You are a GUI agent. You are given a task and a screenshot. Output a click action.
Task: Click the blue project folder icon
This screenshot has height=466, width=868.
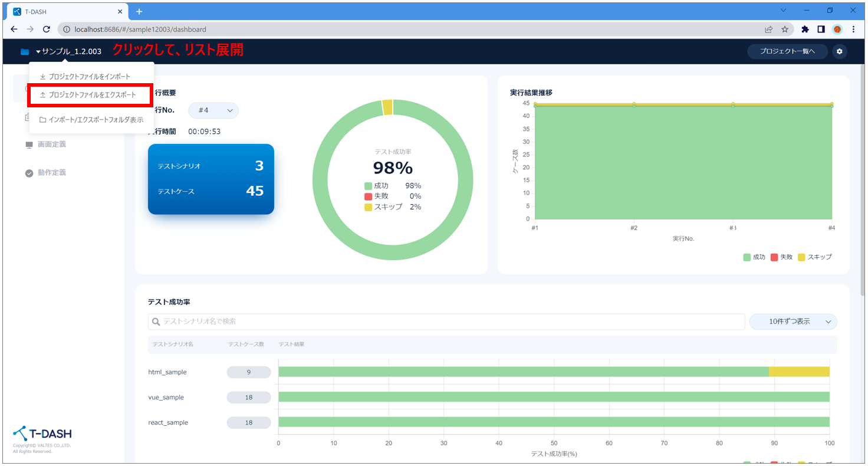[x=25, y=52]
